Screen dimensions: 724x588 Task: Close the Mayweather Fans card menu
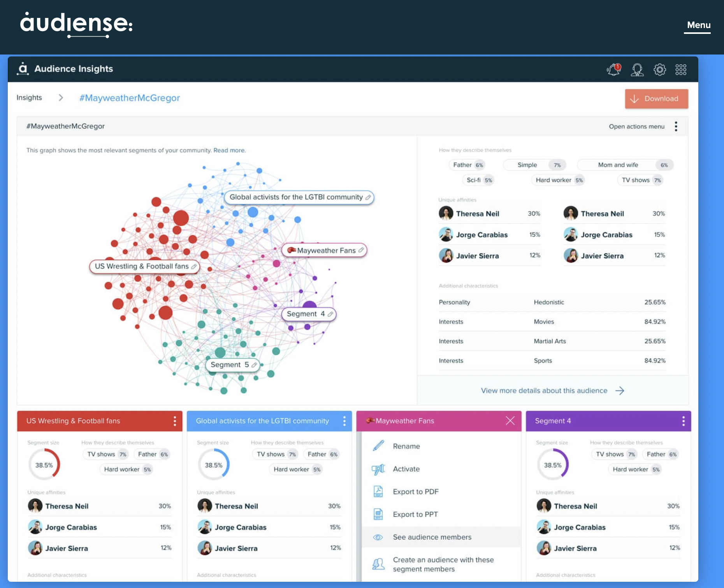point(510,421)
